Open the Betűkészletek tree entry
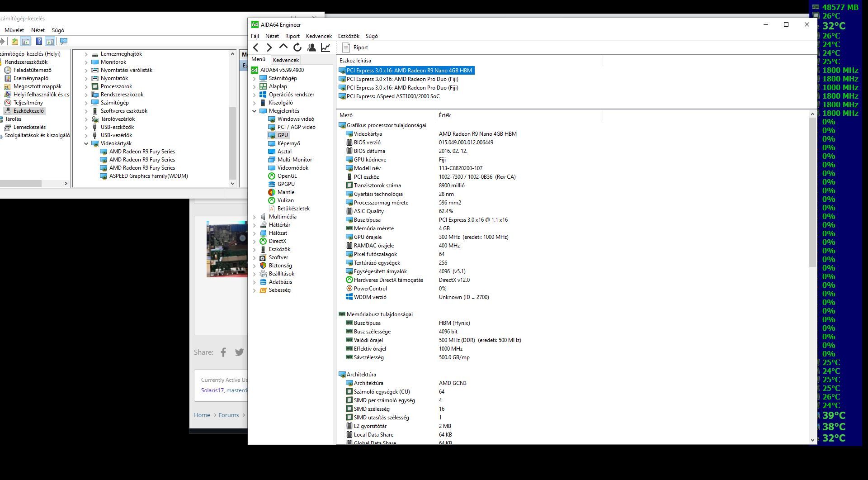This screenshot has height=480, width=868. point(293,209)
